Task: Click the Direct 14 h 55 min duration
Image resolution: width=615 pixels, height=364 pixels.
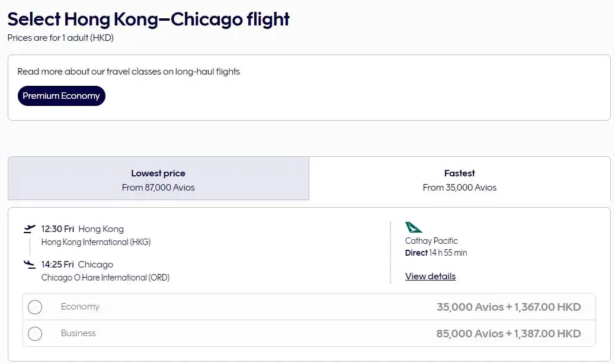Action: 436,253
